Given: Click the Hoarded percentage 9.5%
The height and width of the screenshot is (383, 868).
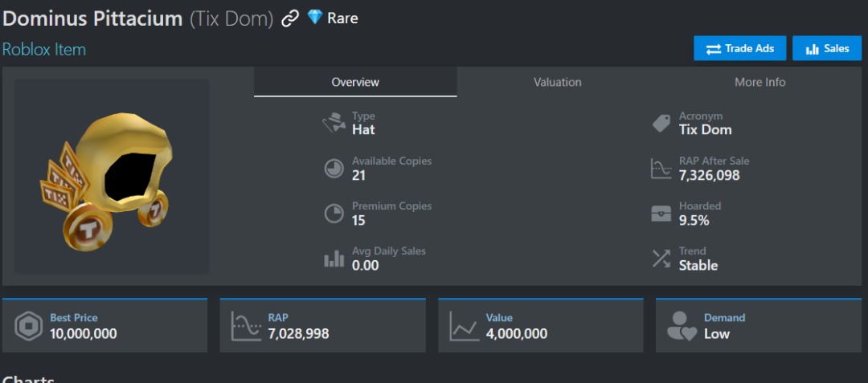Looking at the screenshot, I should [694, 221].
